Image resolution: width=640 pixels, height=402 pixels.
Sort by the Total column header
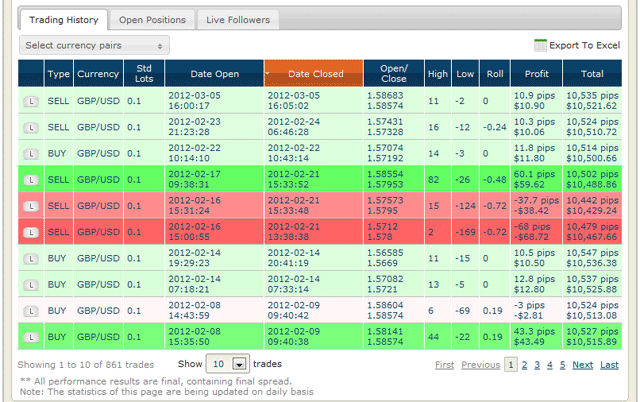click(592, 73)
